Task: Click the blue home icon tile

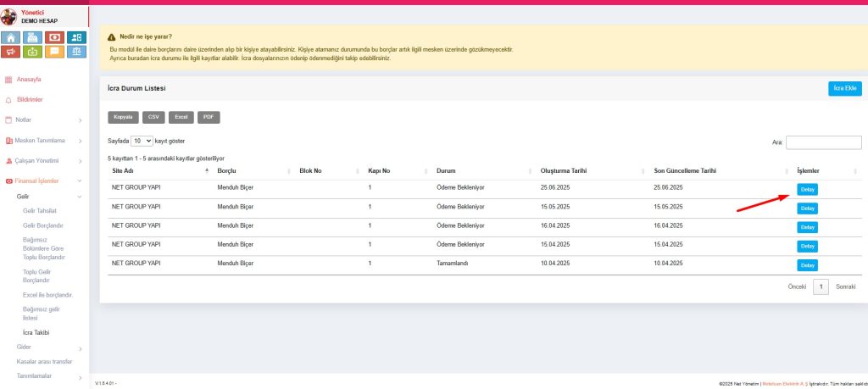Action: pos(12,37)
